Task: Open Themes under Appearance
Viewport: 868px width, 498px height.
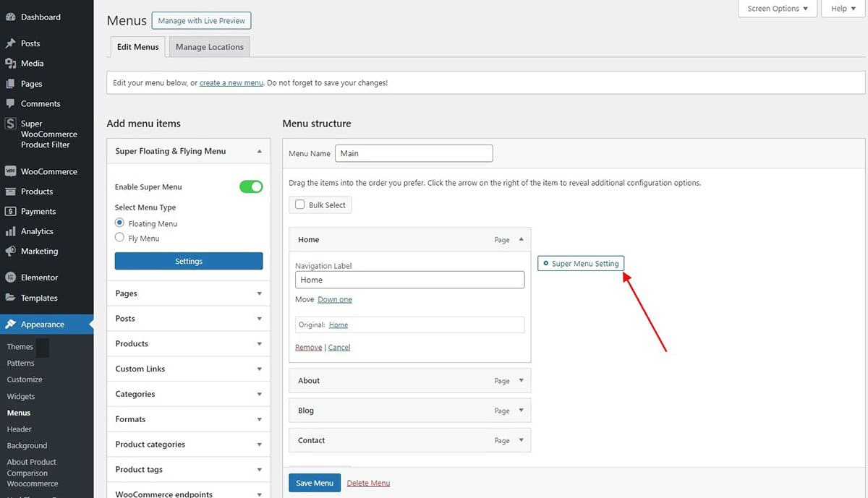Action: tap(20, 347)
